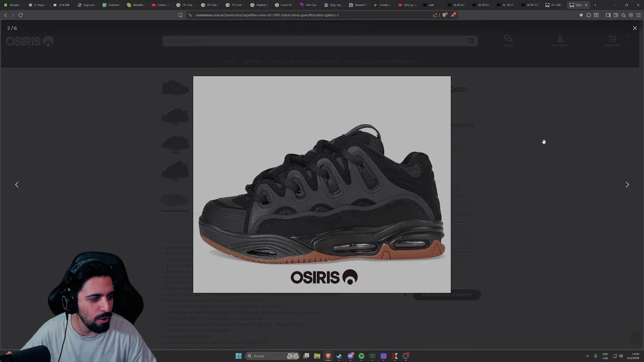This screenshot has width=644, height=362.
Task: Switch to the sale tab
Action: pos(431,5)
